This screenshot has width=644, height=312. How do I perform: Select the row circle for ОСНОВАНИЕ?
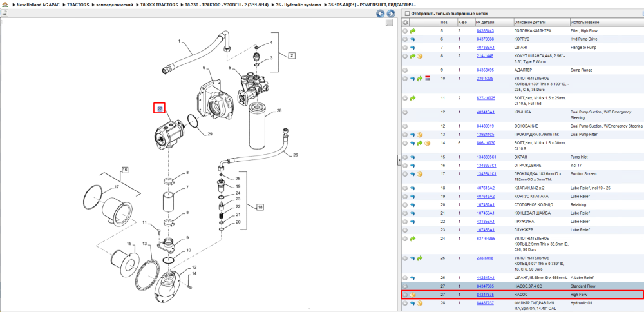point(405,126)
